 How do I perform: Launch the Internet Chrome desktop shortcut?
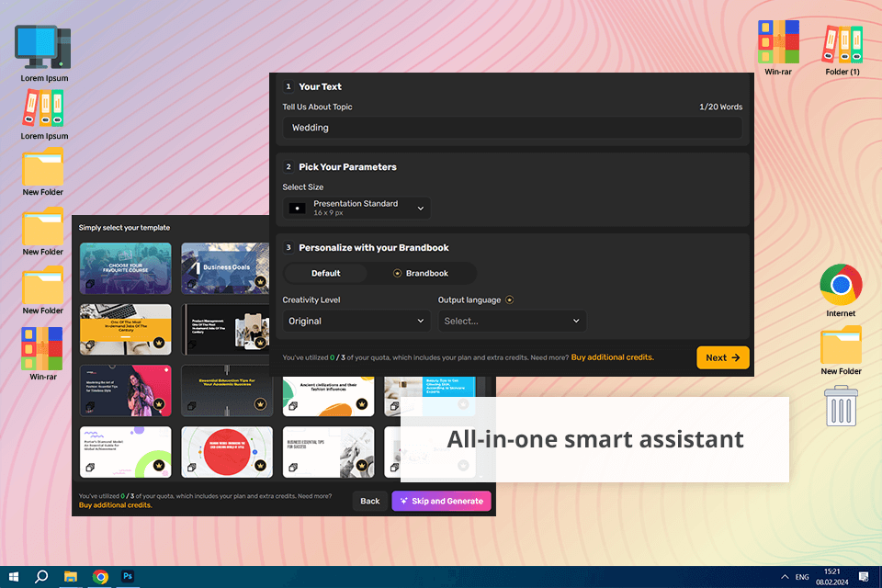coord(841,284)
